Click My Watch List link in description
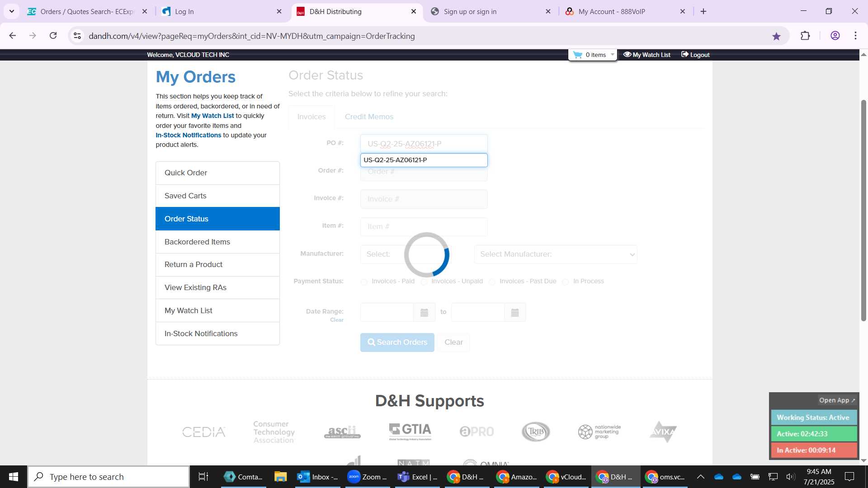The image size is (868, 488). pos(212,116)
